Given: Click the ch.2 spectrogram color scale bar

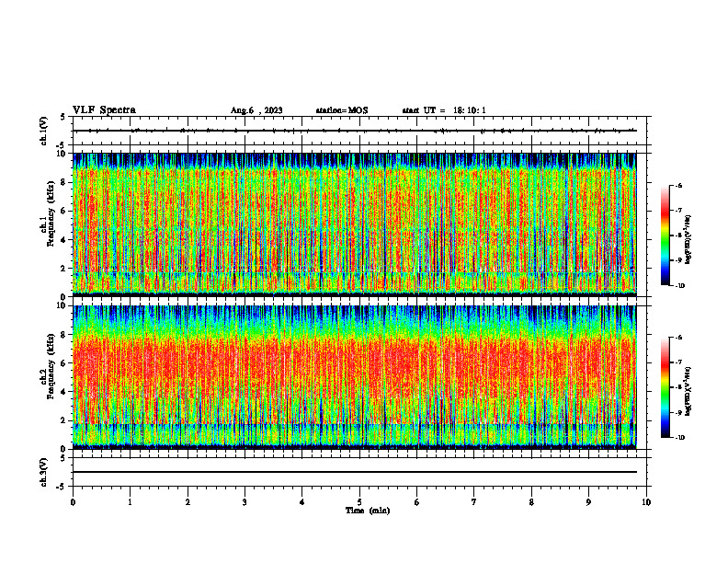Looking at the screenshot, I should pos(665,387).
